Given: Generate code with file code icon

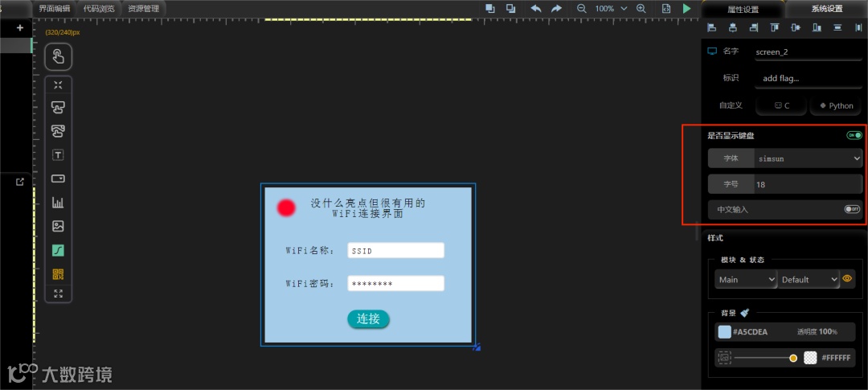Looking at the screenshot, I should [x=666, y=8].
